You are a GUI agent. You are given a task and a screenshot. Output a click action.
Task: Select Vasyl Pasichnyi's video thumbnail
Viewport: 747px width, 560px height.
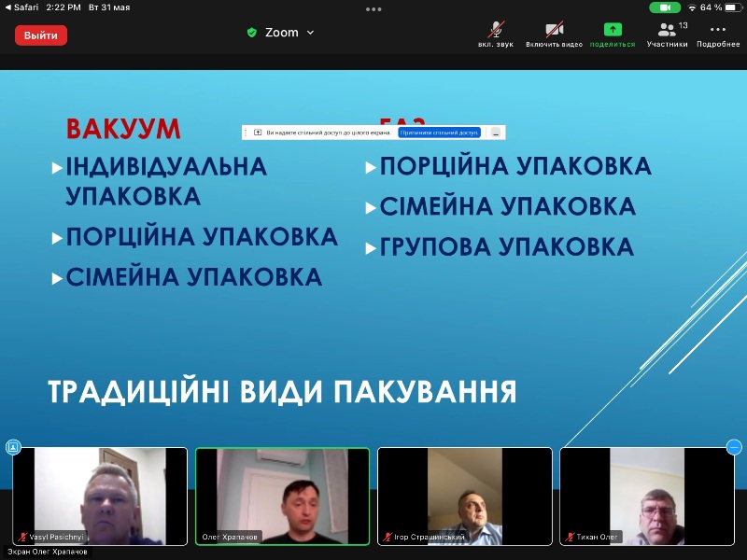pos(100,497)
